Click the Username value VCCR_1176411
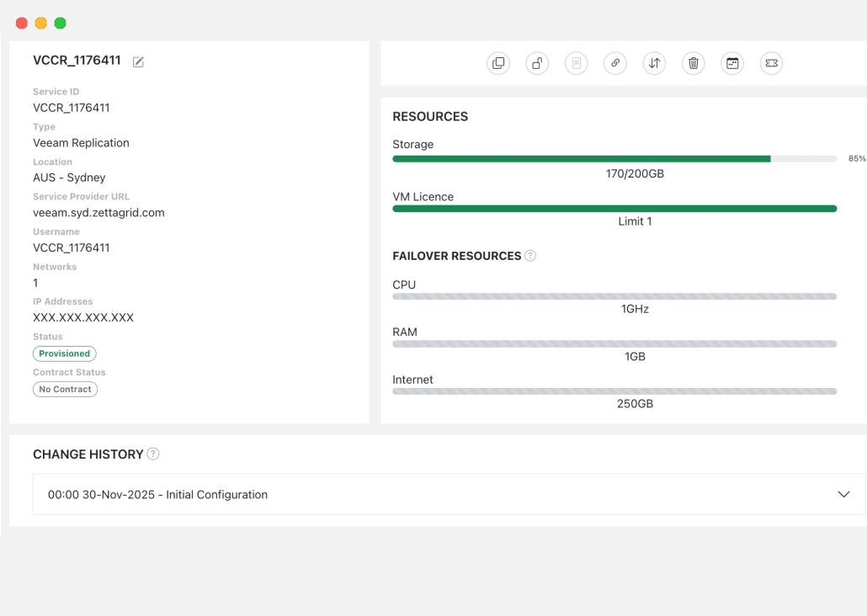The image size is (867, 616). coord(72,247)
